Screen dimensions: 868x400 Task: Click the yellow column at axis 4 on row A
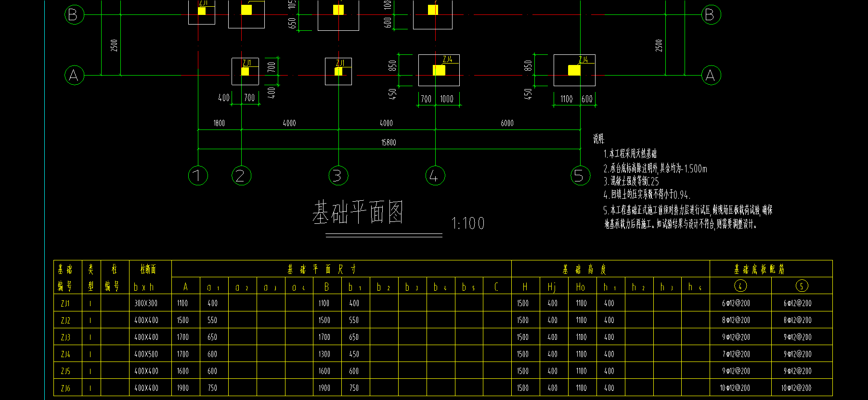tap(439, 70)
